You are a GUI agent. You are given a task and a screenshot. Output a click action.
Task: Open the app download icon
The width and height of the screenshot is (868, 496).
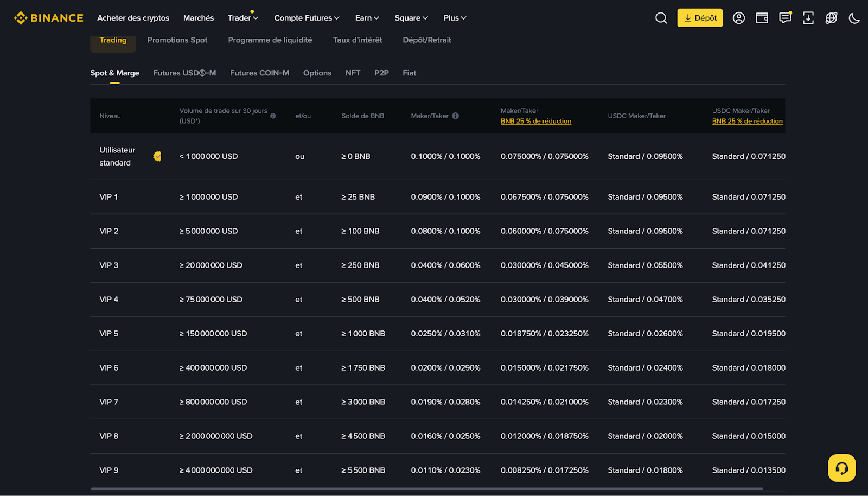808,18
